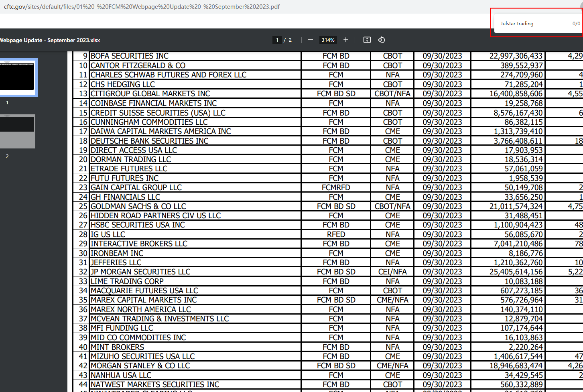Click FCM BD SD in Morgan Stanley row
This screenshot has height=392, width=583.
(x=336, y=366)
